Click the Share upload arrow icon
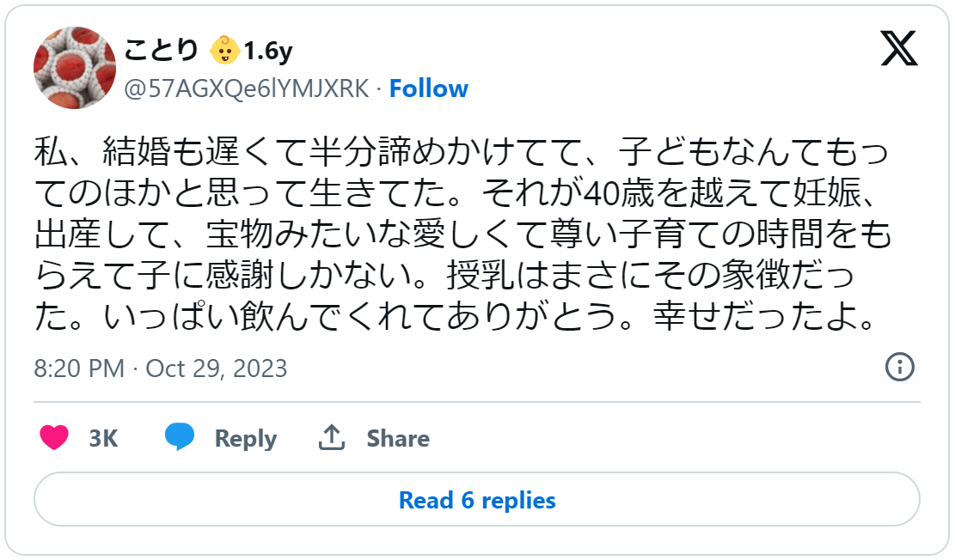 (334, 436)
